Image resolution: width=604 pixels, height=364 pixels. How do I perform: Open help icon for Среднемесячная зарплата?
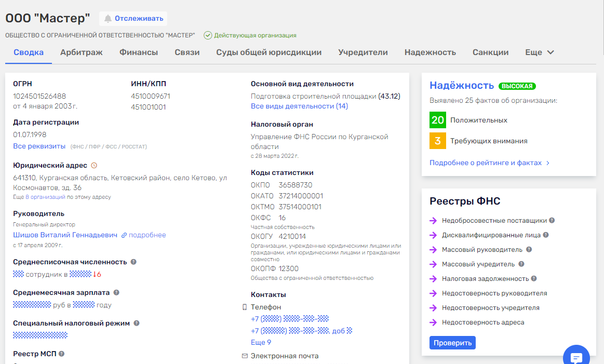pyautogui.click(x=116, y=293)
